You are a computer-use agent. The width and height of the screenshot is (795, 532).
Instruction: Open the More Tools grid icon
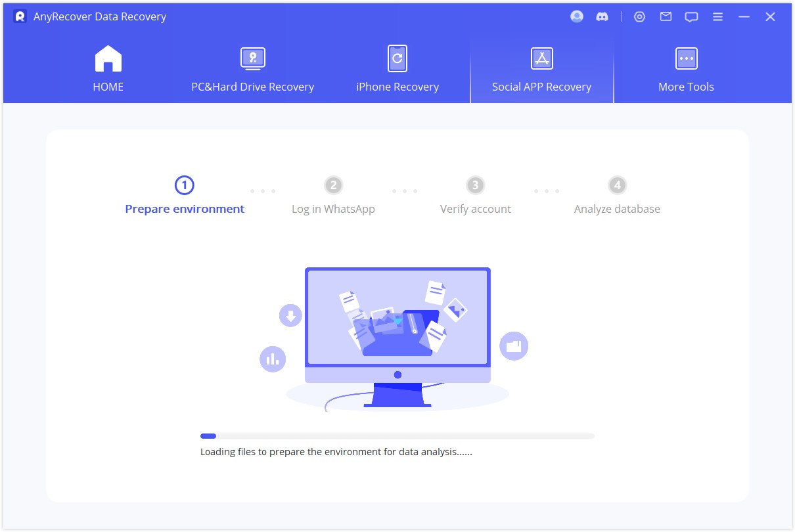click(686, 58)
